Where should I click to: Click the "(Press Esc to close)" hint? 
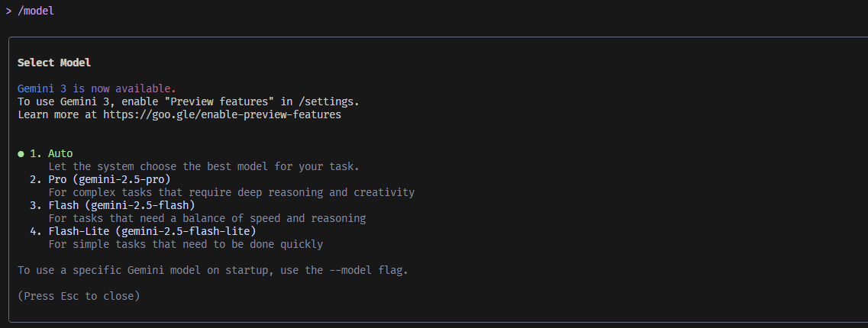pyautogui.click(x=79, y=296)
